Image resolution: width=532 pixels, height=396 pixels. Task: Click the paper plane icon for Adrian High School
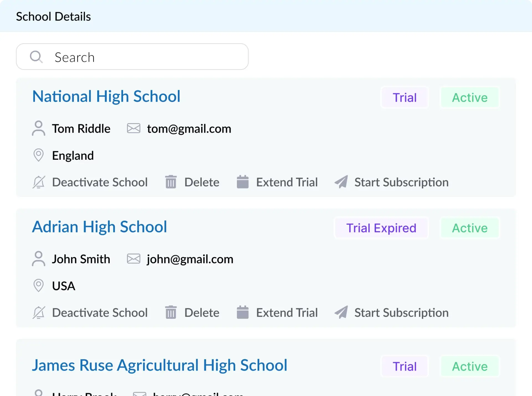point(341,313)
